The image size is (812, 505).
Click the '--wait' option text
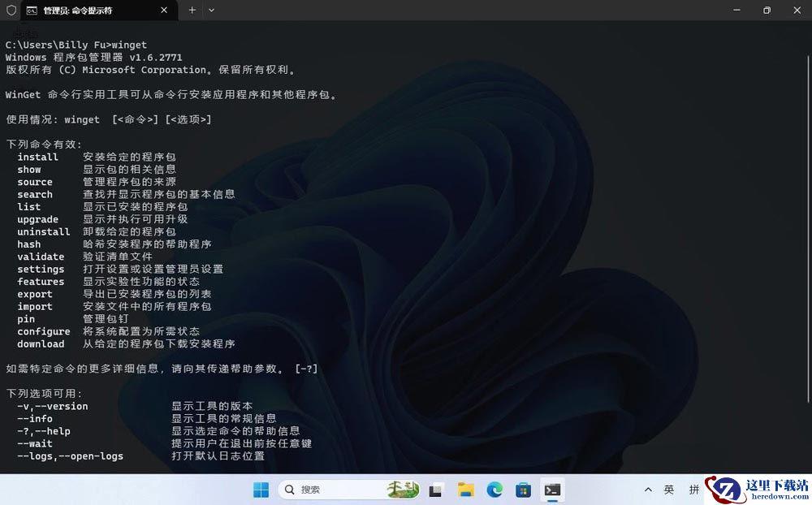(35, 443)
